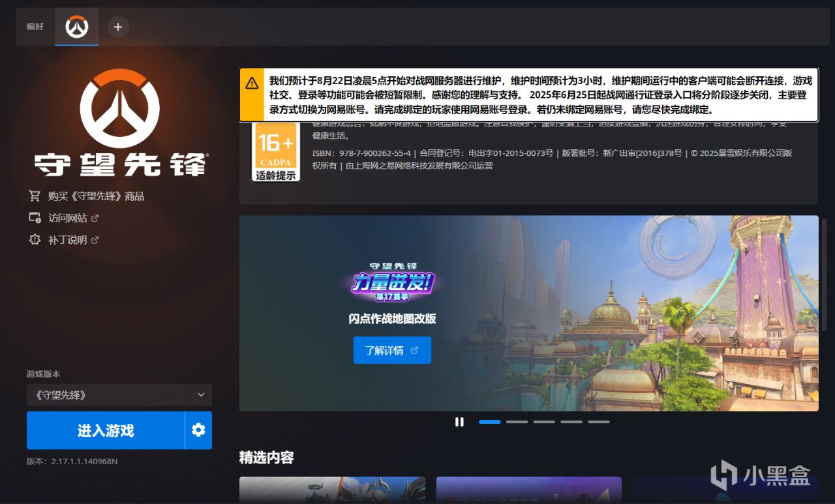
Task: Click the 了解详情 button
Action: point(392,350)
